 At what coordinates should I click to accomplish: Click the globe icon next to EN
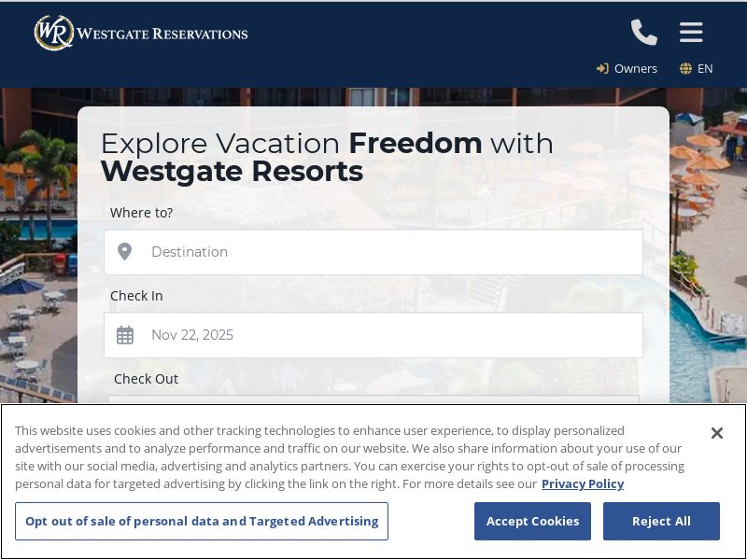click(x=686, y=68)
